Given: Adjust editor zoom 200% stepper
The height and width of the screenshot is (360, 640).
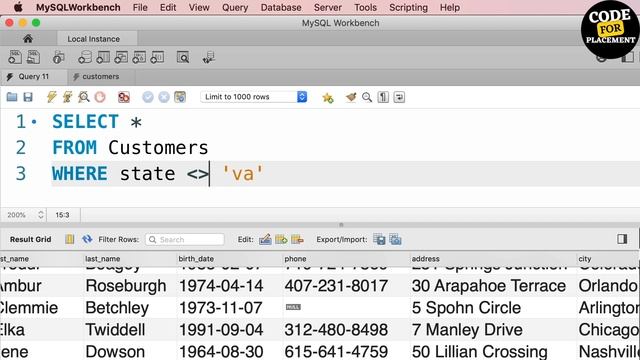Looking at the screenshot, I should [40, 215].
